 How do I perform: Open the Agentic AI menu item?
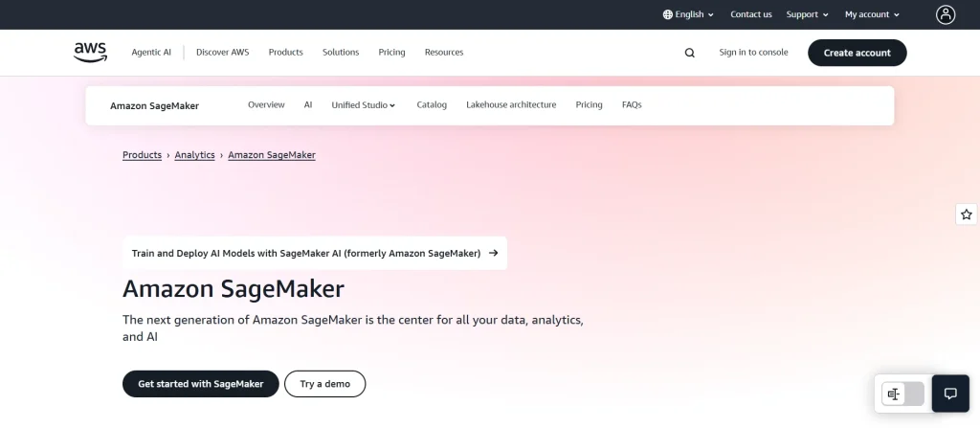[151, 53]
